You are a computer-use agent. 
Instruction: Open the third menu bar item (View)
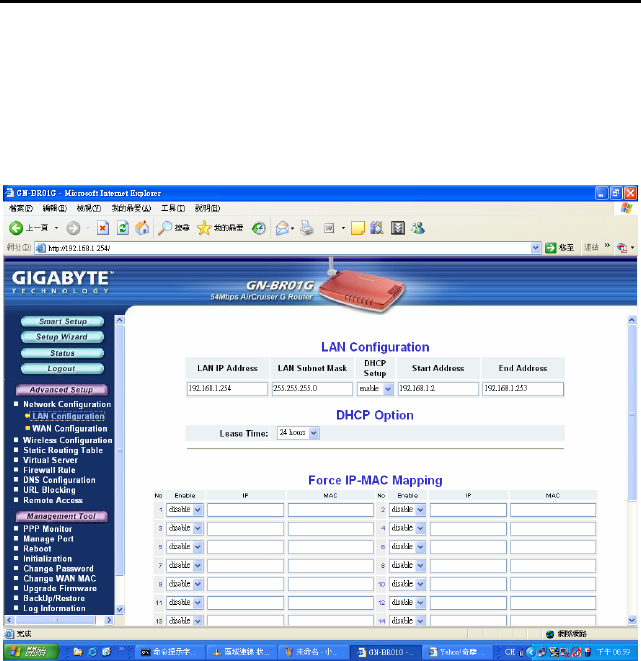tap(89, 208)
